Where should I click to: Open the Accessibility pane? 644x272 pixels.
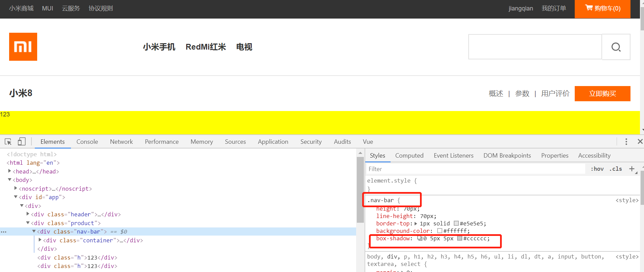pyautogui.click(x=594, y=156)
